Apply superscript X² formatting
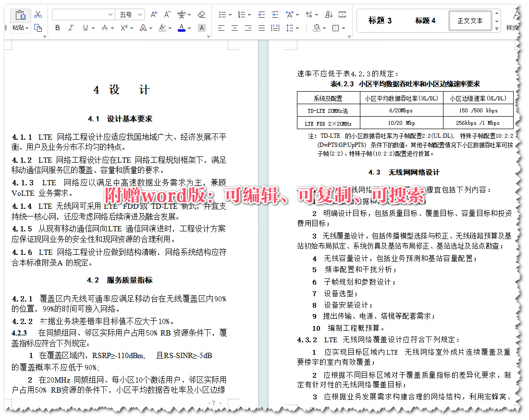 coord(124,28)
